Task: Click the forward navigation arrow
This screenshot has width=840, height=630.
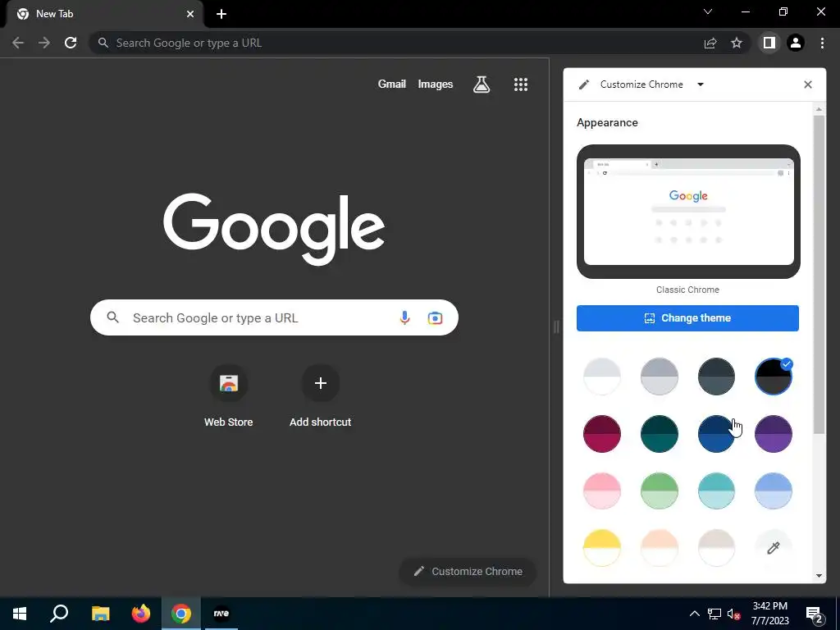Action: click(x=44, y=43)
